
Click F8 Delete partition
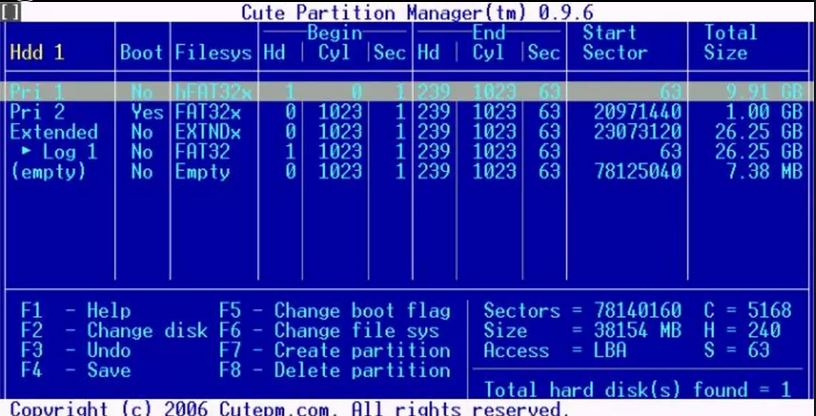(x=335, y=370)
